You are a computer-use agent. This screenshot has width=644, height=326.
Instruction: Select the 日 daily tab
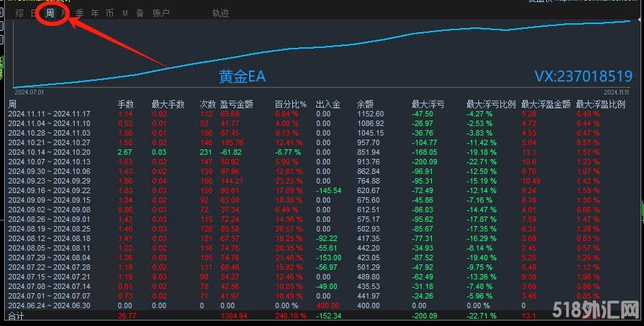coord(34,13)
